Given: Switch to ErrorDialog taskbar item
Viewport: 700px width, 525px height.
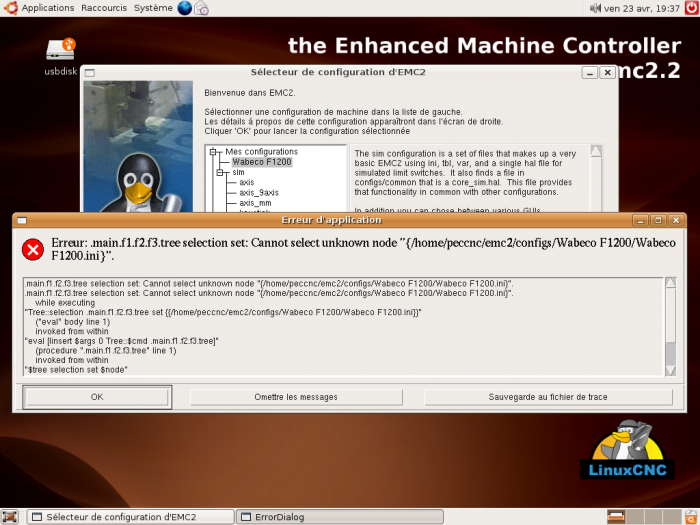Looking at the screenshot, I should point(339,517).
